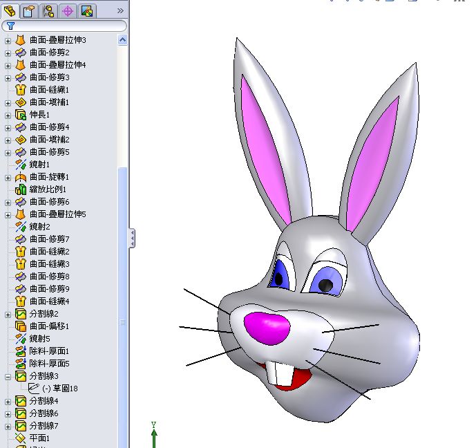Select the 曲面-修剪5 label
The image size is (476, 448).
pyautogui.click(x=50, y=152)
